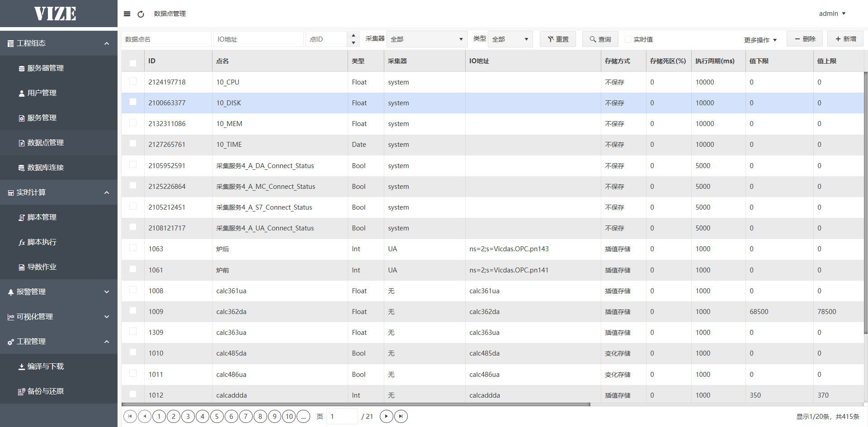Click the ellipsis more-pages button

(x=303, y=416)
